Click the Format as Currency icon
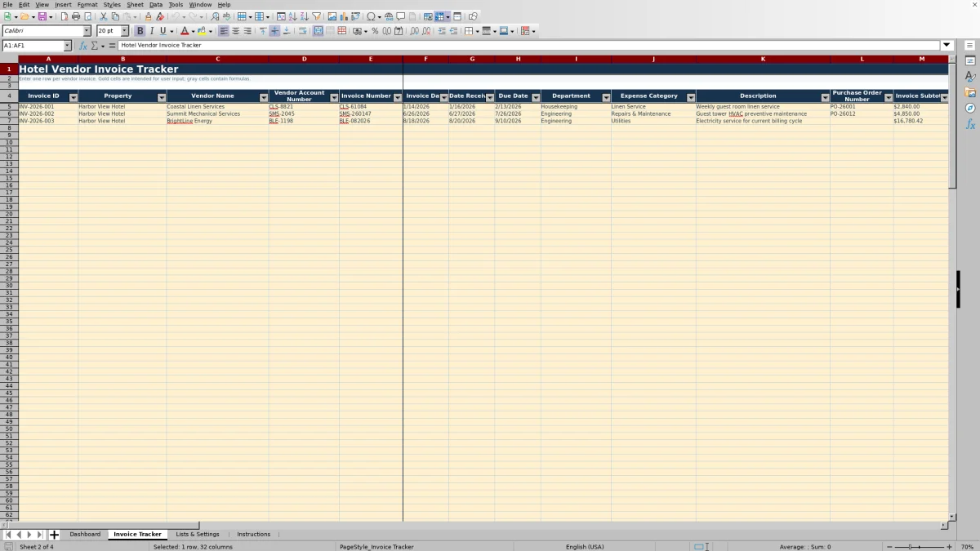This screenshot has height=551, width=980. (359, 31)
